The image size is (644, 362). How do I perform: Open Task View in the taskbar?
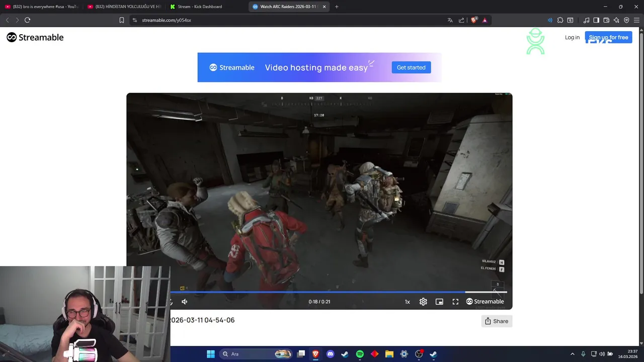(301, 354)
